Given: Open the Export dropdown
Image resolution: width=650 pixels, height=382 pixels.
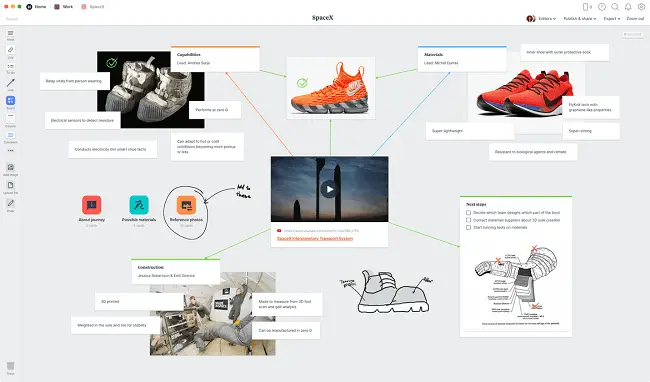Looking at the screenshot, I should [611, 19].
